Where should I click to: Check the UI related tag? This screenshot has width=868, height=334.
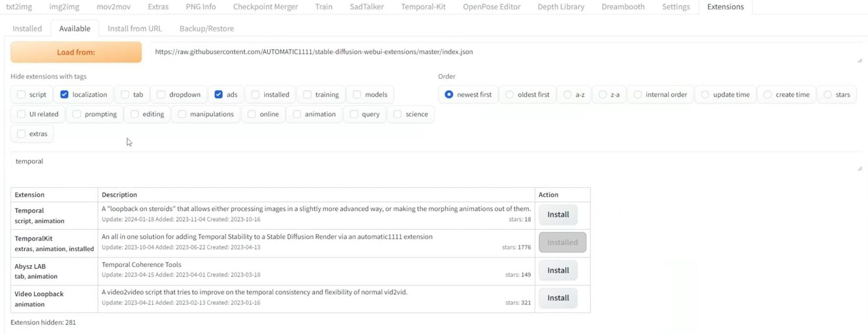click(x=21, y=114)
